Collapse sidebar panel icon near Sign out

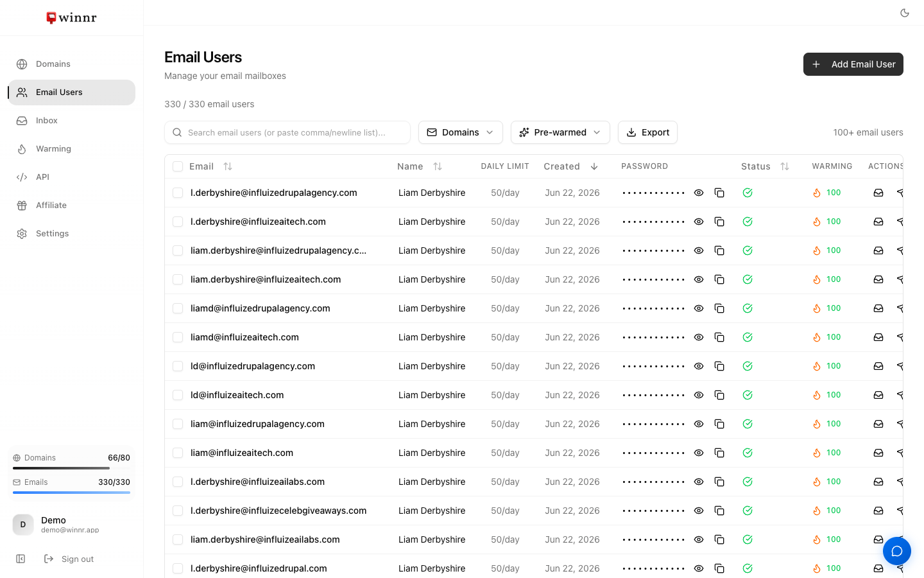tap(21, 559)
